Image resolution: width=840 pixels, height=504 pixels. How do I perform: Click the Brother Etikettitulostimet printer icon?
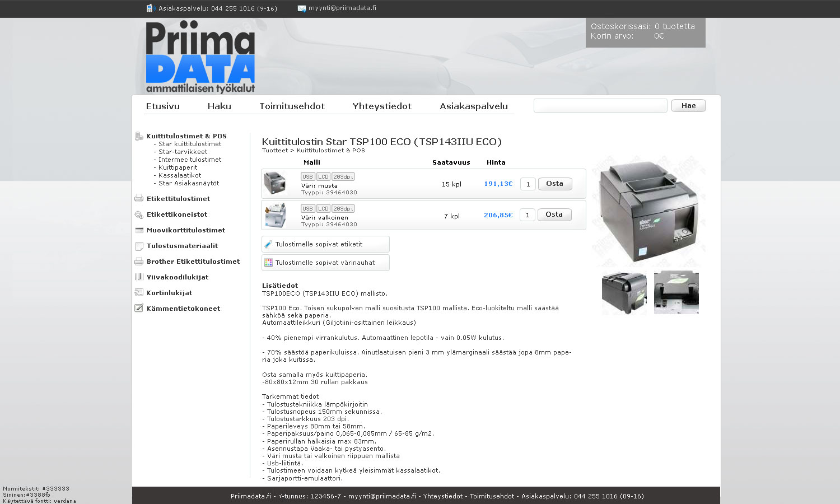tap(139, 262)
